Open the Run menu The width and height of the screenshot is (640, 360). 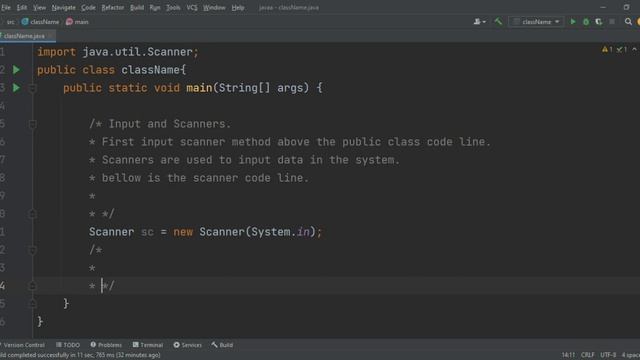155,7
